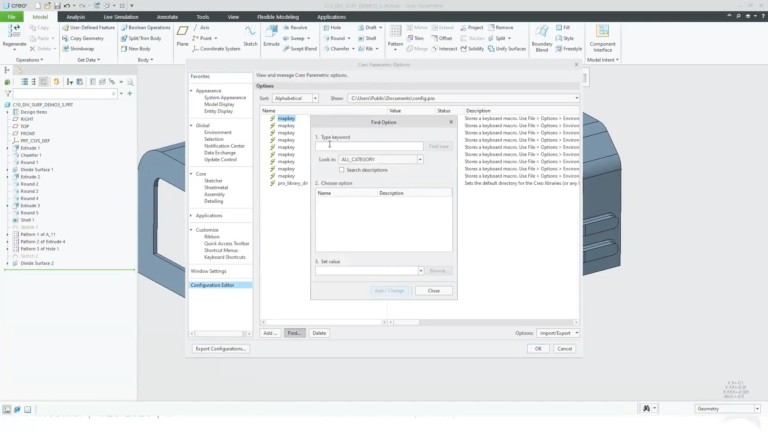Click Close in Find Option dialog
The image size is (768, 432).
pos(433,291)
